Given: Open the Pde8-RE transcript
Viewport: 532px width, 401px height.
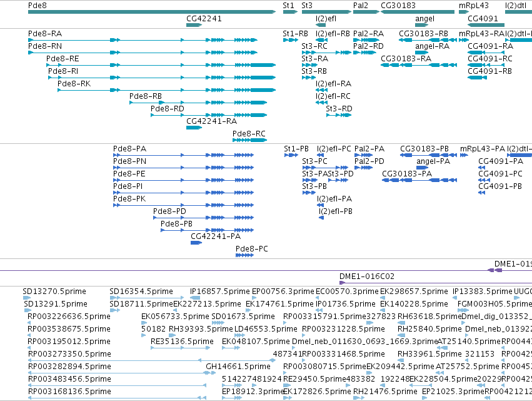Looking at the screenshot, I should [x=161, y=65].
